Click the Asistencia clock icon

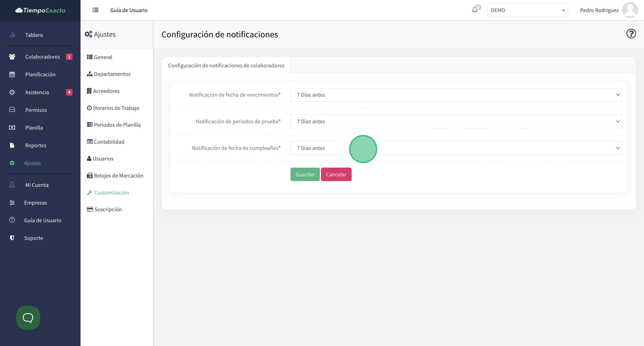point(12,92)
